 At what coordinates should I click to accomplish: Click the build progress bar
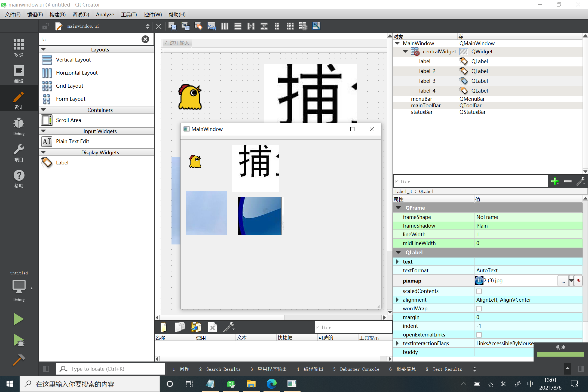click(x=560, y=354)
